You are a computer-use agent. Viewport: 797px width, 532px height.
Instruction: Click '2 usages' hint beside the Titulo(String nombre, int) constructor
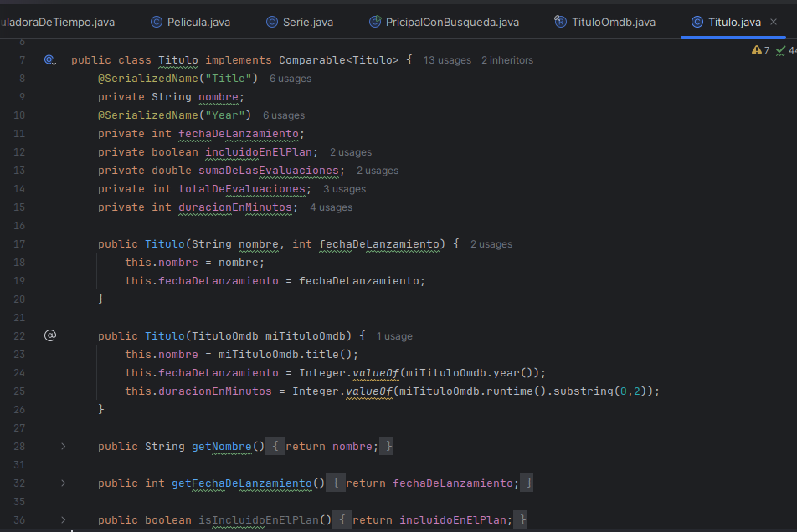pyautogui.click(x=491, y=244)
